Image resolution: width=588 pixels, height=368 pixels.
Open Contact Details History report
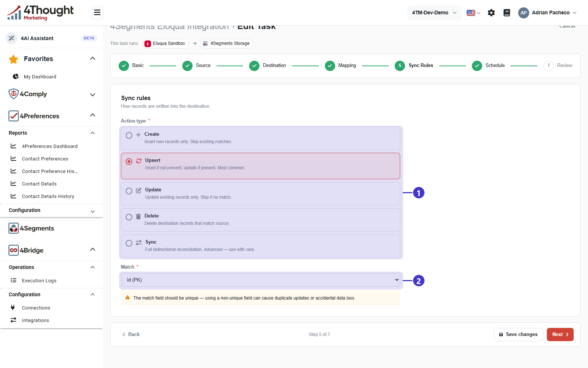pyautogui.click(x=48, y=196)
